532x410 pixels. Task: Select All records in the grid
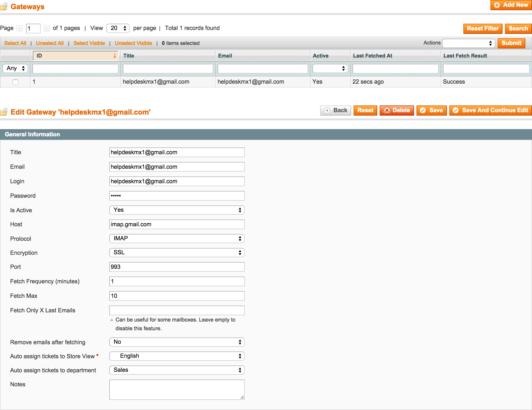(15, 43)
